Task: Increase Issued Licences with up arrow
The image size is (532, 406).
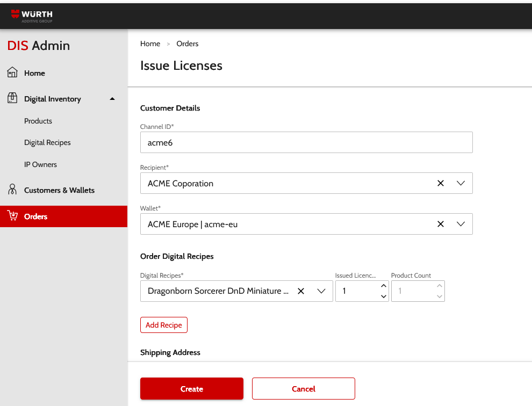Action: [383, 286]
